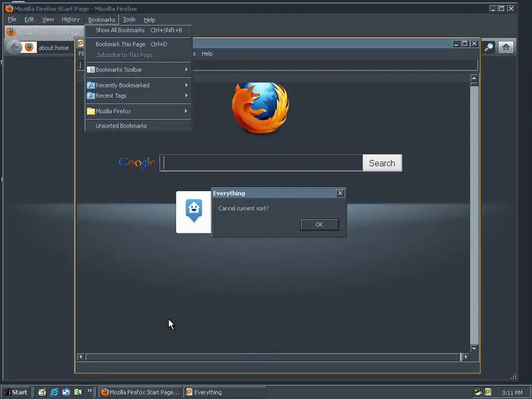Image resolution: width=532 pixels, height=399 pixels.
Task: Expand Bookmarks Toolbar submenu arrow
Action: 187,70
